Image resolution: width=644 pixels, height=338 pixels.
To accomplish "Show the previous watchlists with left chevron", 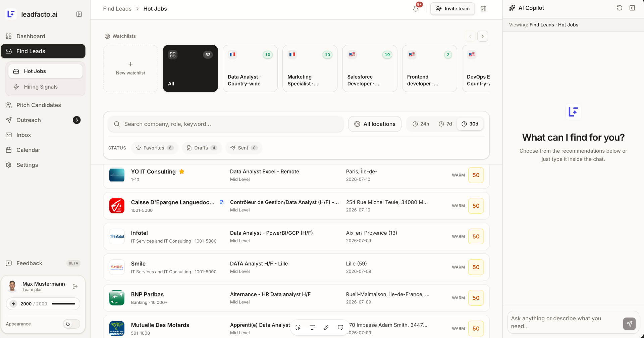I will [470, 36].
